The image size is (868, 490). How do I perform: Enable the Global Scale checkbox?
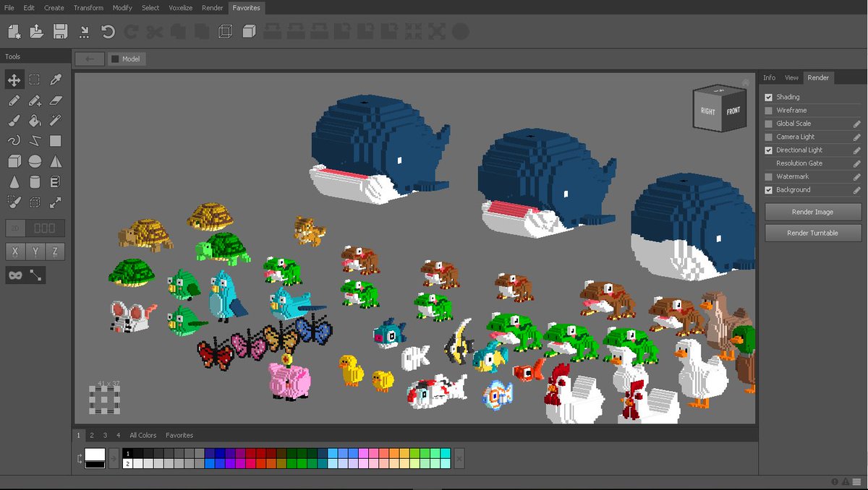click(769, 124)
